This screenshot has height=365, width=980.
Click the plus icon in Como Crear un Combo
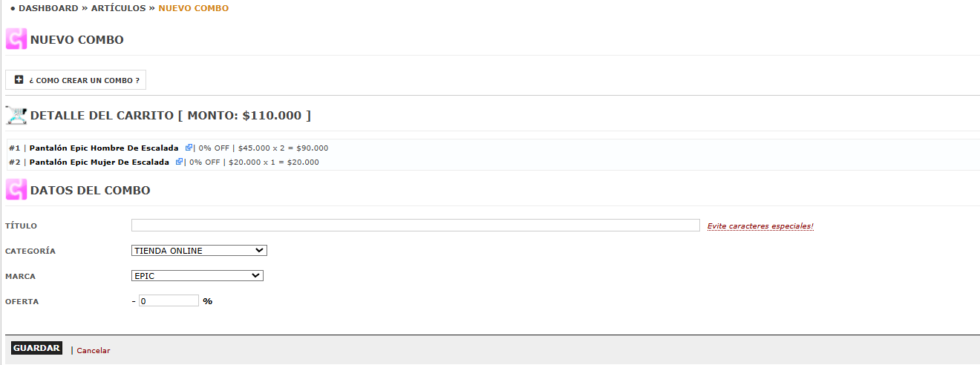19,79
